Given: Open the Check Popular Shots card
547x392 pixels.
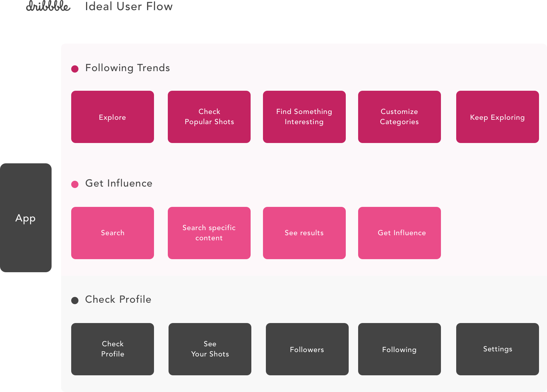Looking at the screenshot, I should point(209,117).
